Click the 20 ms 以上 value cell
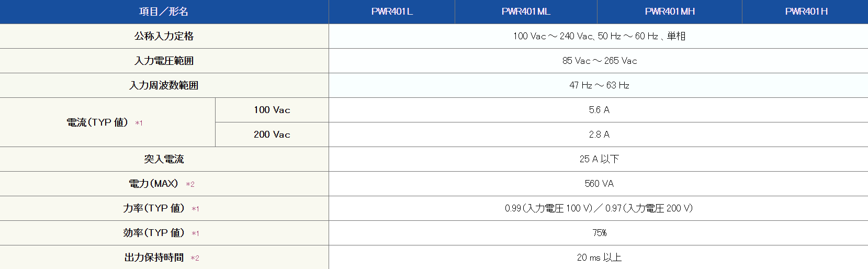 coord(599,257)
